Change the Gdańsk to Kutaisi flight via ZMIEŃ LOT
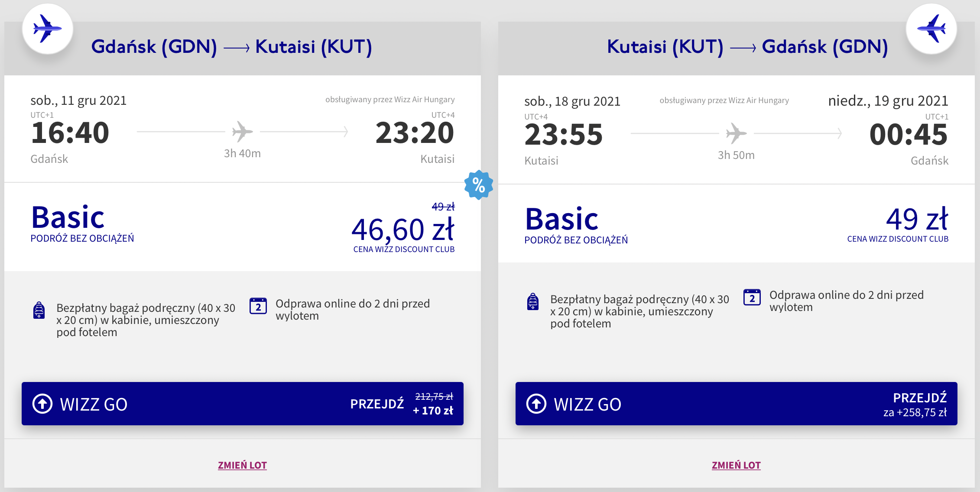Image resolution: width=980 pixels, height=492 pixels. pyautogui.click(x=242, y=465)
